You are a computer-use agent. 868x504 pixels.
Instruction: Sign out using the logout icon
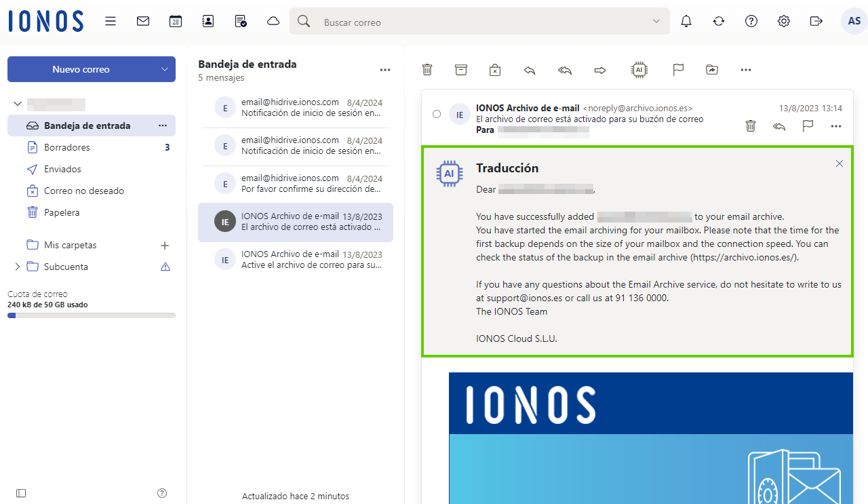coord(816,21)
